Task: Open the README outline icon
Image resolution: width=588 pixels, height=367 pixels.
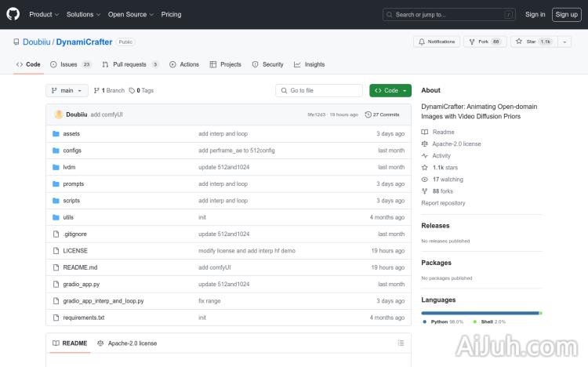Action: coord(401,343)
